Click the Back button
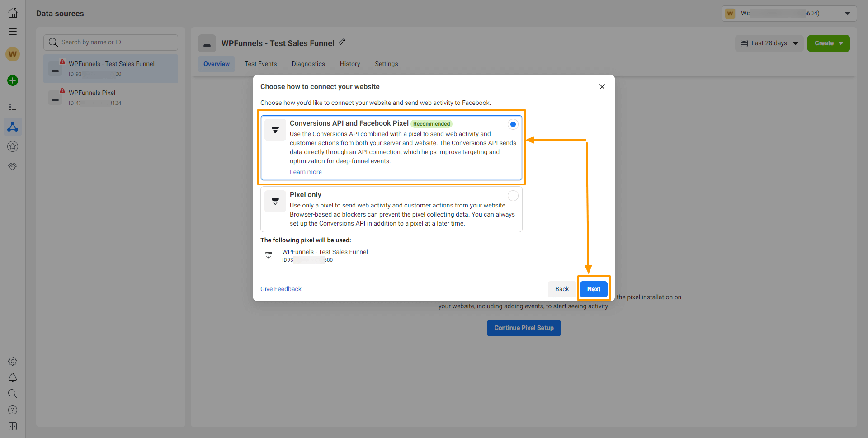868x438 pixels. [562, 289]
